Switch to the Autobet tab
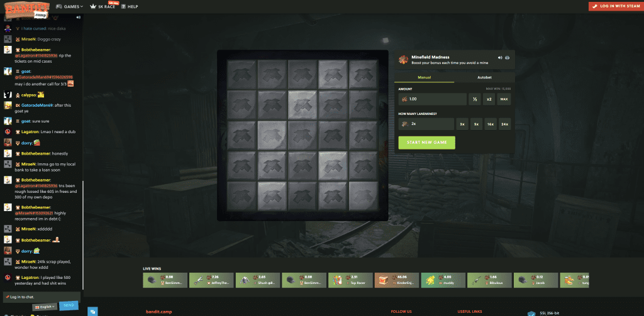Viewport: 644px width, 316px height. [x=485, y=77]
